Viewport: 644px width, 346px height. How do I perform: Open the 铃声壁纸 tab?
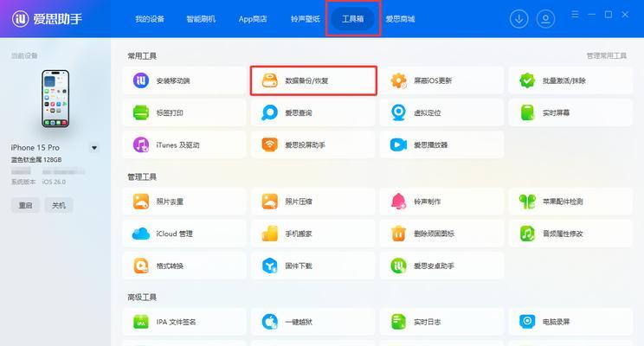(x=306, y=19)
